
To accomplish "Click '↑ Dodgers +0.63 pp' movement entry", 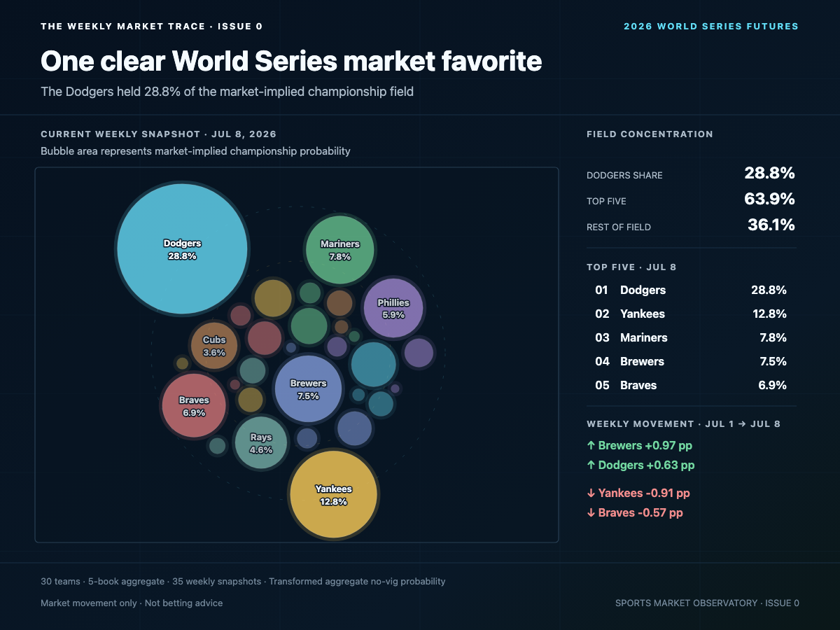I will tap(640, 465).
